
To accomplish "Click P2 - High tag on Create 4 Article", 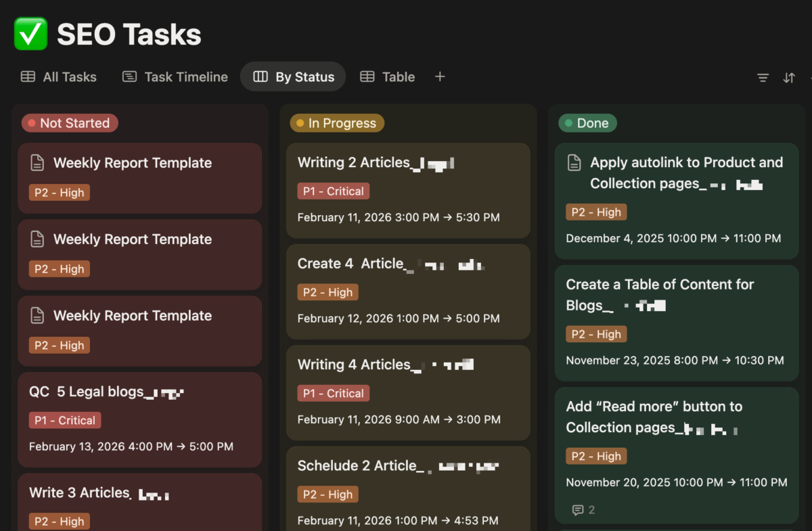I will (328, 292).
